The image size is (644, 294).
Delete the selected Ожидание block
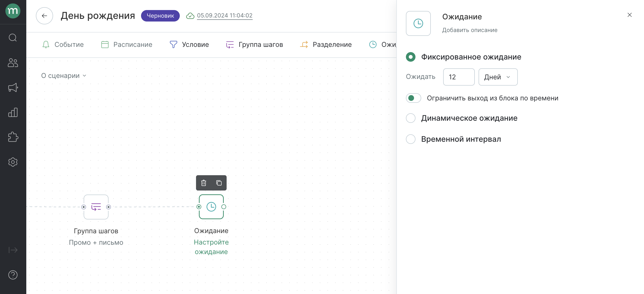203,183
